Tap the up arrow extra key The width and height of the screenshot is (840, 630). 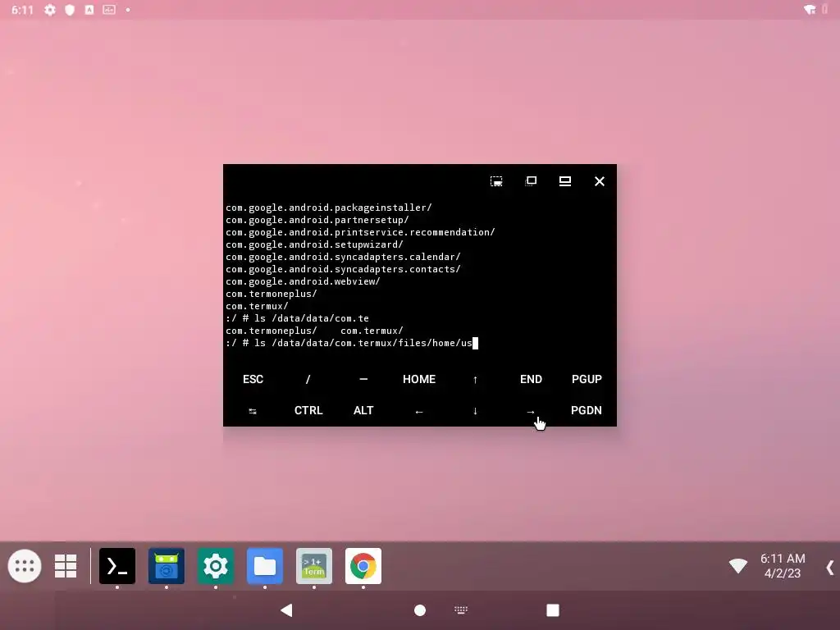pyautogui.click(x=475, y=379)
